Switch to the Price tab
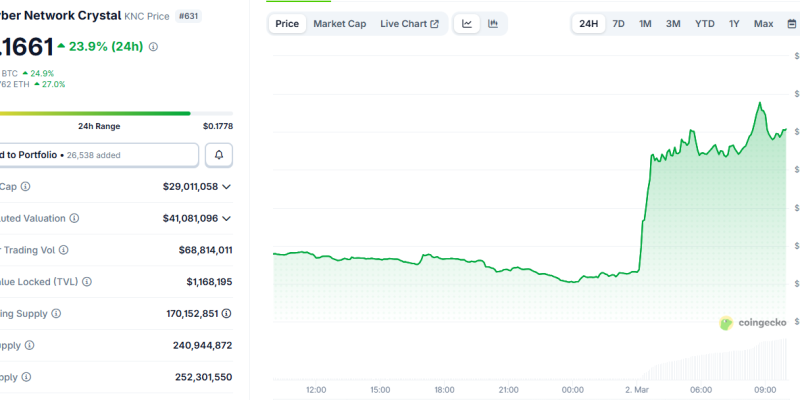Screen dimensions: 800x400 (x=287, y=24)
